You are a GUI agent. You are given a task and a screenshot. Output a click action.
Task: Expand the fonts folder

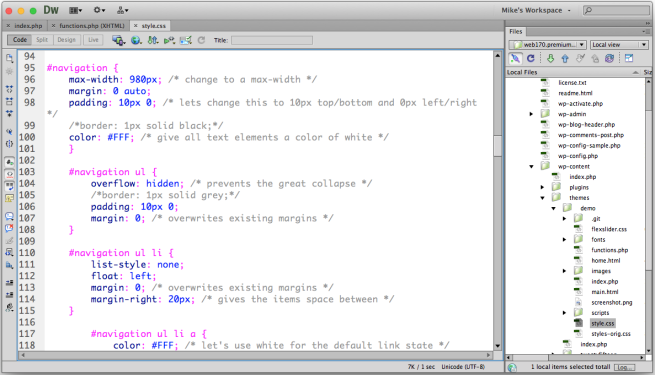click(x=564, y=240)
